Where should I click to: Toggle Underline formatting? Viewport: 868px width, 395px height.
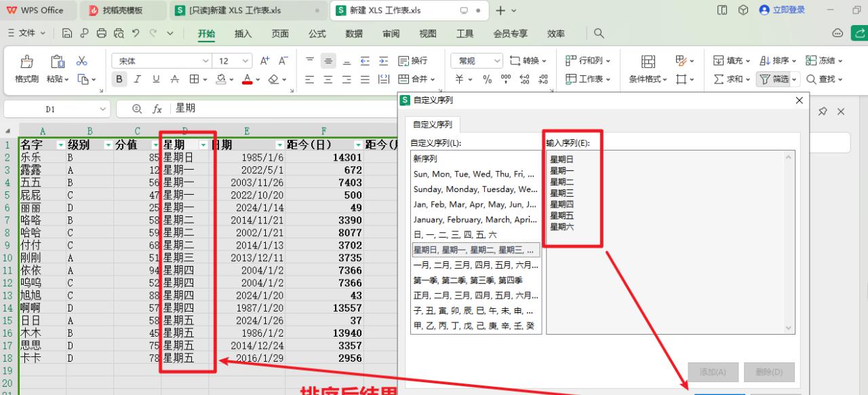156,79
